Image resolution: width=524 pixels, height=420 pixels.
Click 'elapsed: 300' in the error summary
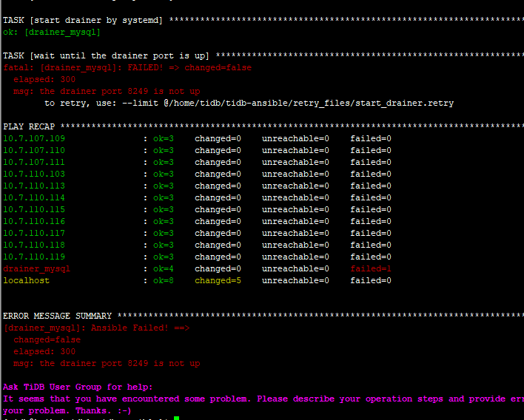[44, 352]
